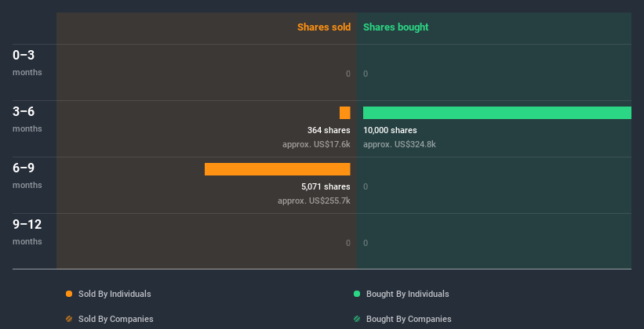The height and width of the screenshot is (329, 644).
Task: Click the green Bought By Individuals legend dot
Action: pyautogui.click(x=357, y=294)
